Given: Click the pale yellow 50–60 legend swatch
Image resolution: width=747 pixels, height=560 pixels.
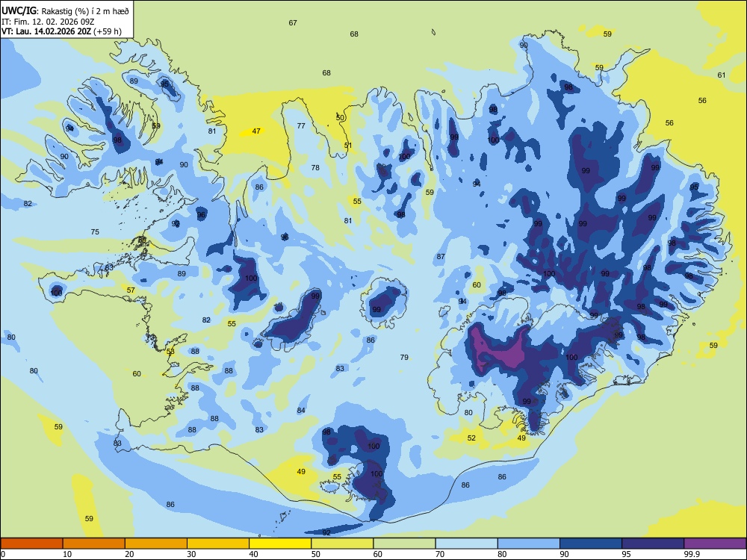Looking at the screenshot, I should [x=342, y=544].
